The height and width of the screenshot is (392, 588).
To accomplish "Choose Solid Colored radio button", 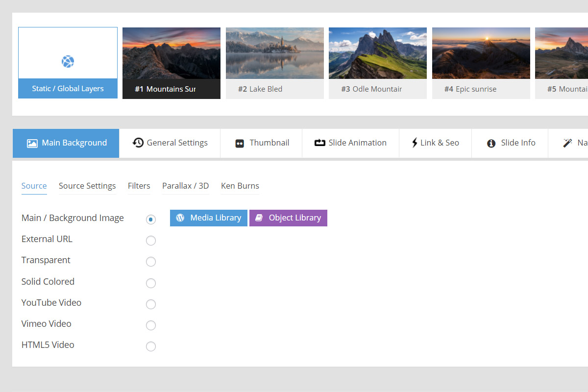I will click(151, 283).
